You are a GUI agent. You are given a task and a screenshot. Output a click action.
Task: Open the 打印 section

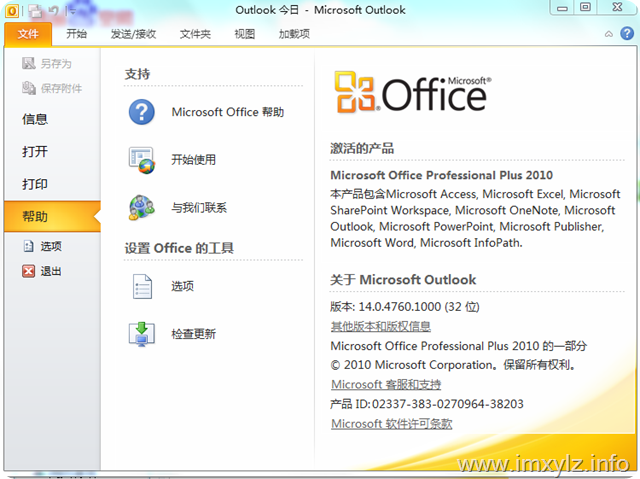[x=35, y=184]
